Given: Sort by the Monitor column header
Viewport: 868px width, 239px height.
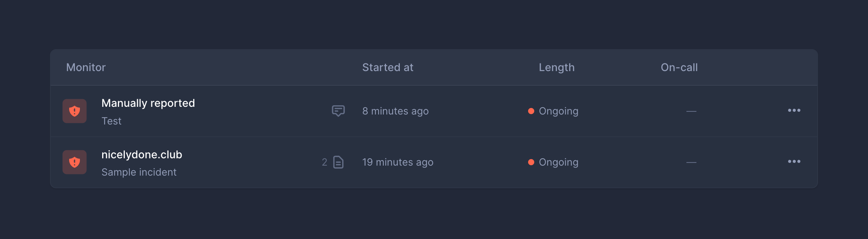Looking at the screenshot, I should point(86,67).
